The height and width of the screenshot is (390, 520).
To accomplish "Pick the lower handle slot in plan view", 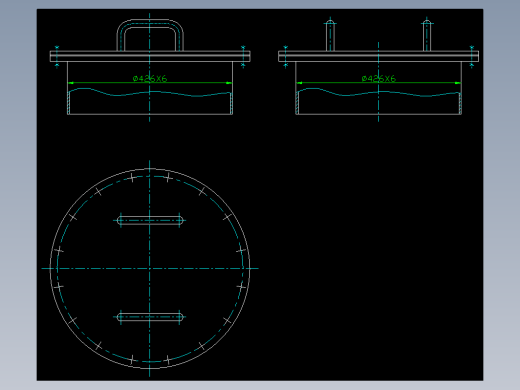I will [150, 317].
